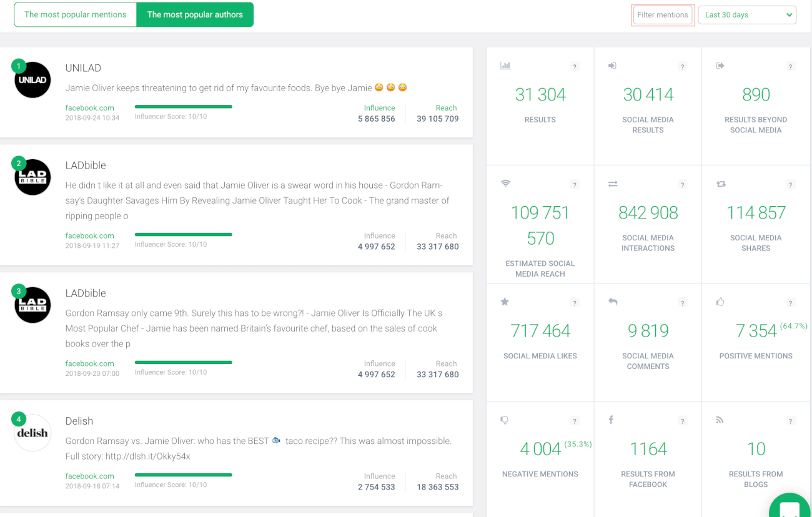Click the UNILAD profile logo
Screen dimensions: 812x517
tap(32, 80)
